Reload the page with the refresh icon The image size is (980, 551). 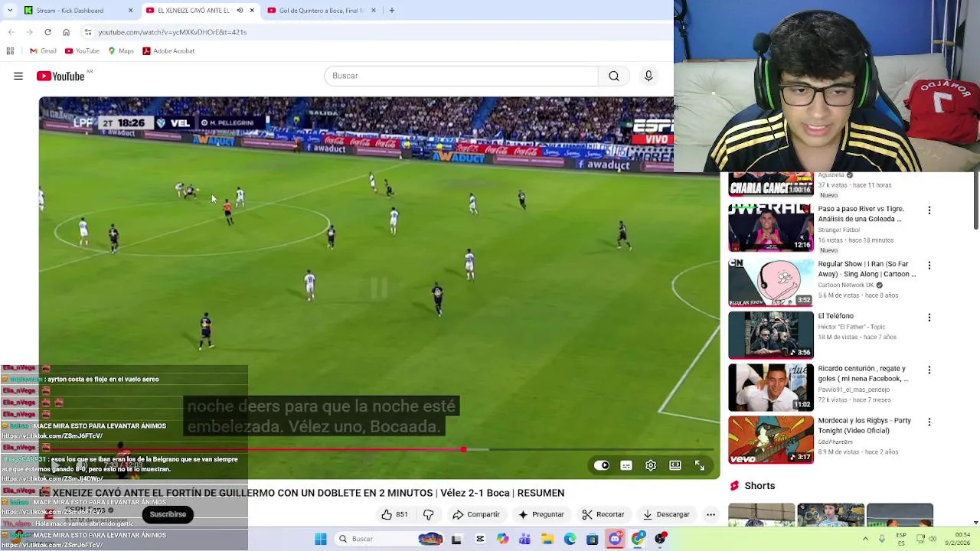tap(47, 32)
